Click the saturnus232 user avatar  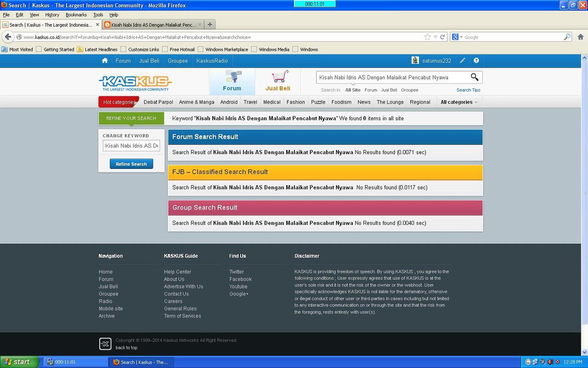(415, 60)
